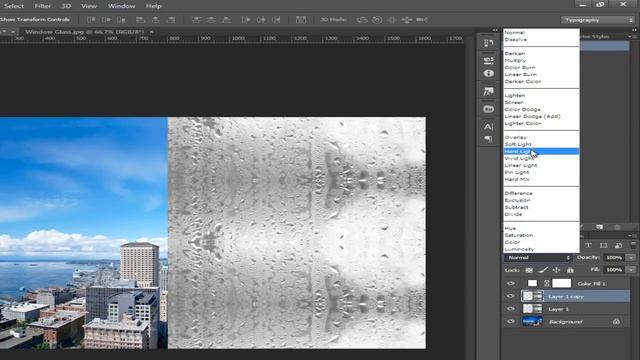640x360 pixels.
Task: Click the Distribute horizontal centers icon
Action: point(261,20)
